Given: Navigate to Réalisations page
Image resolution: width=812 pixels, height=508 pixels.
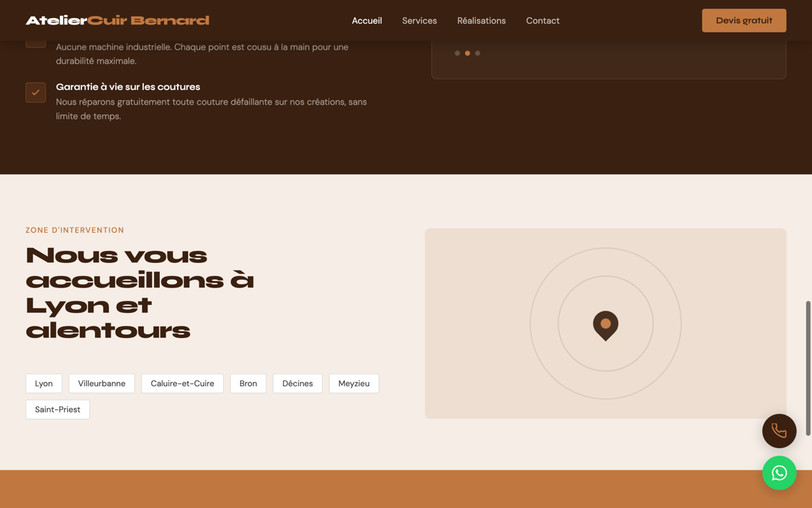Looking at the screenshot, I should click(481, 21).
